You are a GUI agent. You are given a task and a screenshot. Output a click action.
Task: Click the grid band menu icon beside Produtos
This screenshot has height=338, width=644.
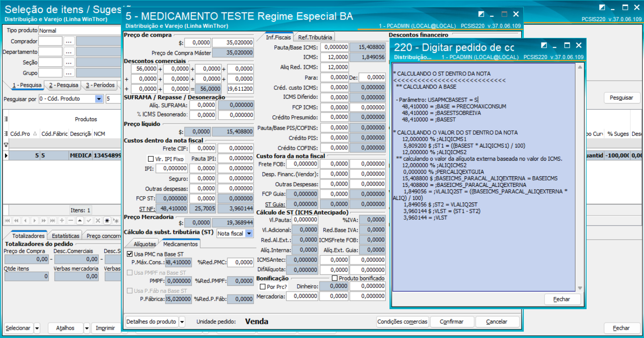pos(6,119)
